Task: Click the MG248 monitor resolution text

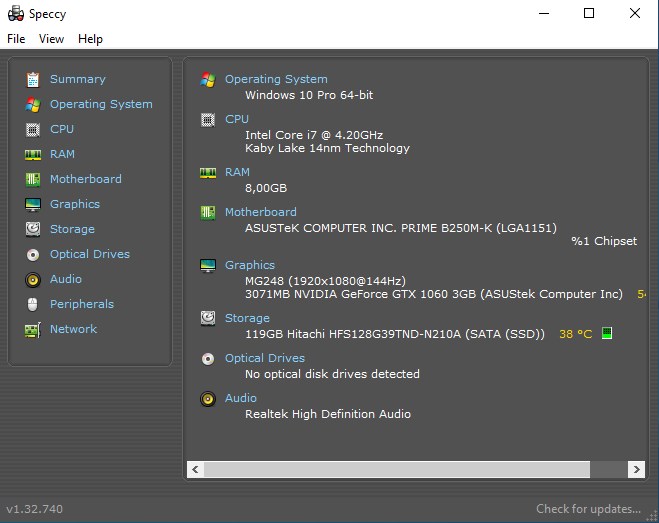Action: (x=325, y=281)
